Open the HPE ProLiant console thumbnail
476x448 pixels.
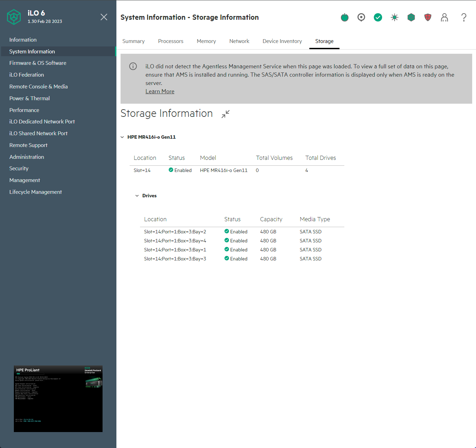click(x=58, y=399)
